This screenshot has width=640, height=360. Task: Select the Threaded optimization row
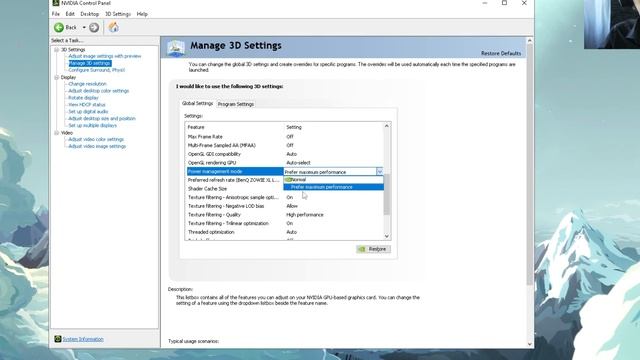[x=285, y=232]
